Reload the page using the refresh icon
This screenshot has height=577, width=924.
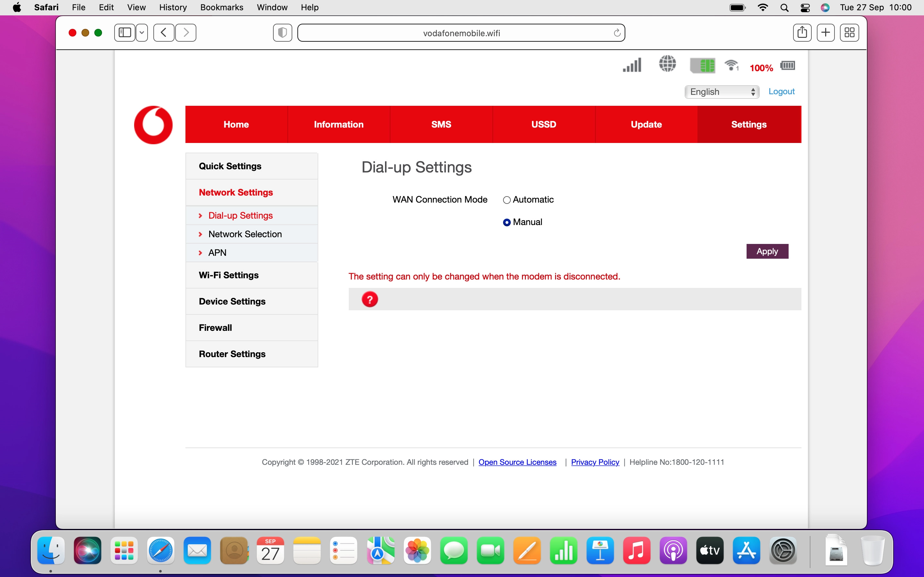point(617,33)
